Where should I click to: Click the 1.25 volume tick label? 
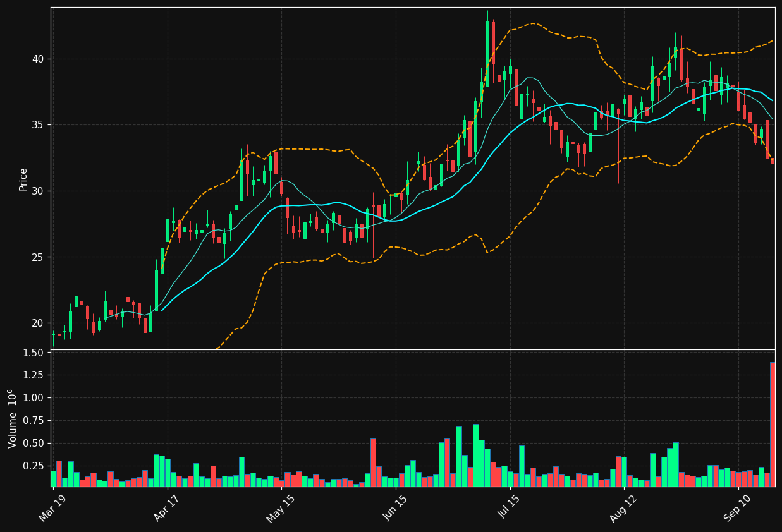[35, 375]
